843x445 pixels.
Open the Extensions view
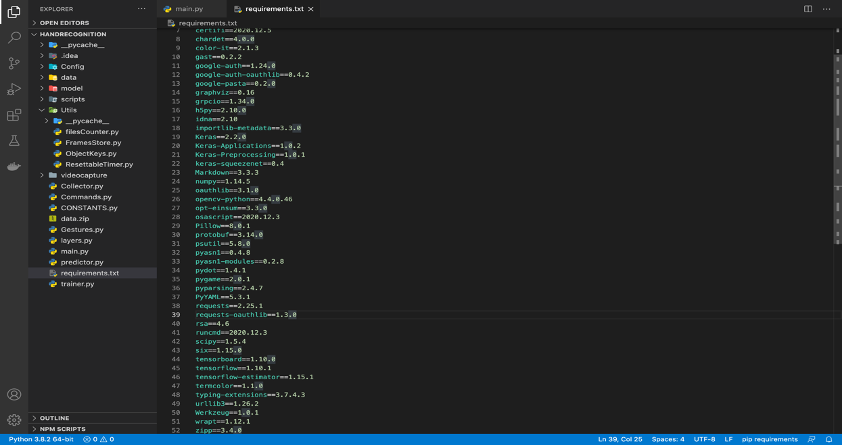(x=14, y=114)
